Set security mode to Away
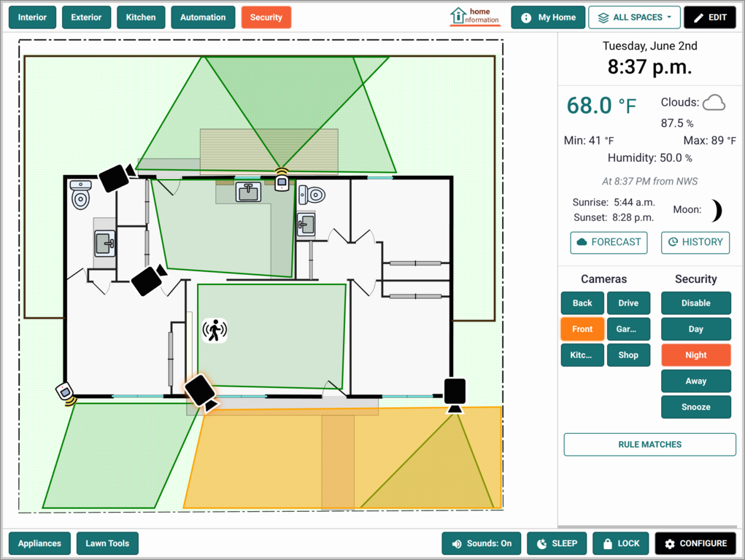 pyautogui.click(x=695, y=381)
